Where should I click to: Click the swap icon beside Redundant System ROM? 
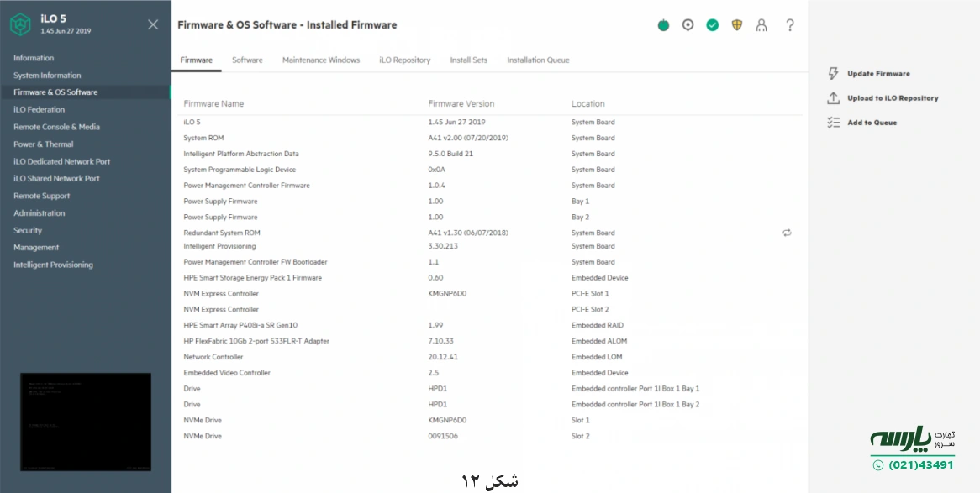click(x=787, y=233)
